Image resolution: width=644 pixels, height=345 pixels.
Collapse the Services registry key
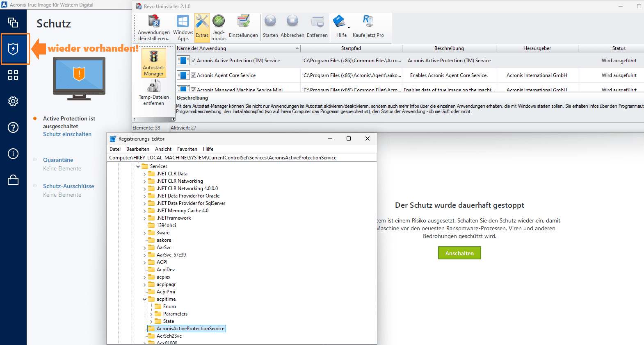(138, 166)
